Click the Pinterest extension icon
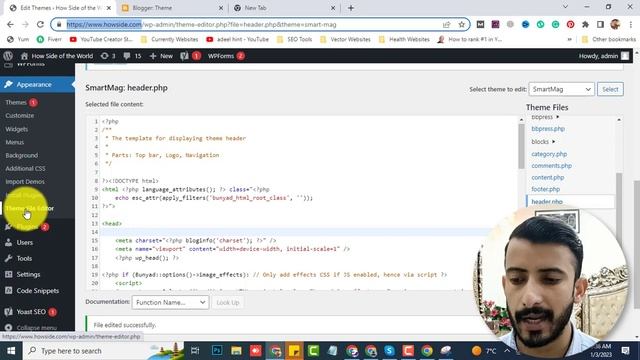Image resolution: width=640 pixels, height=360 pixels. click(x=570, y=24)
